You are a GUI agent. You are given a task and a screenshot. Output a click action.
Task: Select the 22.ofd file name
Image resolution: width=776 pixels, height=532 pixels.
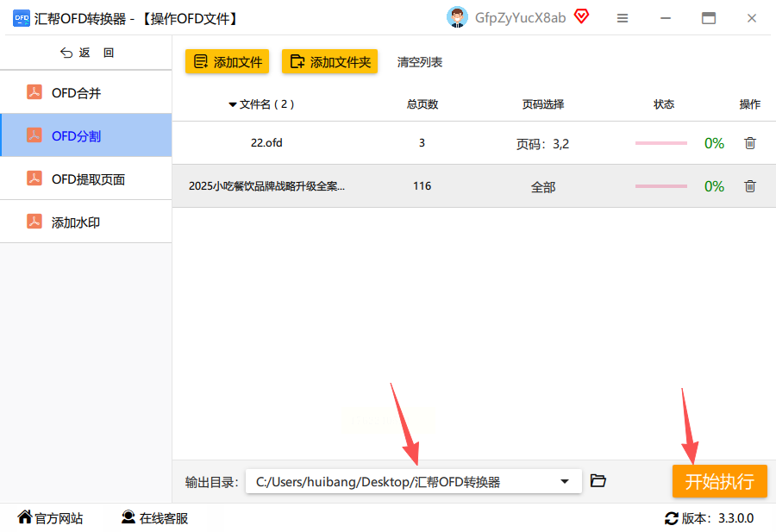pyautogui.click(x=266, y=142)
